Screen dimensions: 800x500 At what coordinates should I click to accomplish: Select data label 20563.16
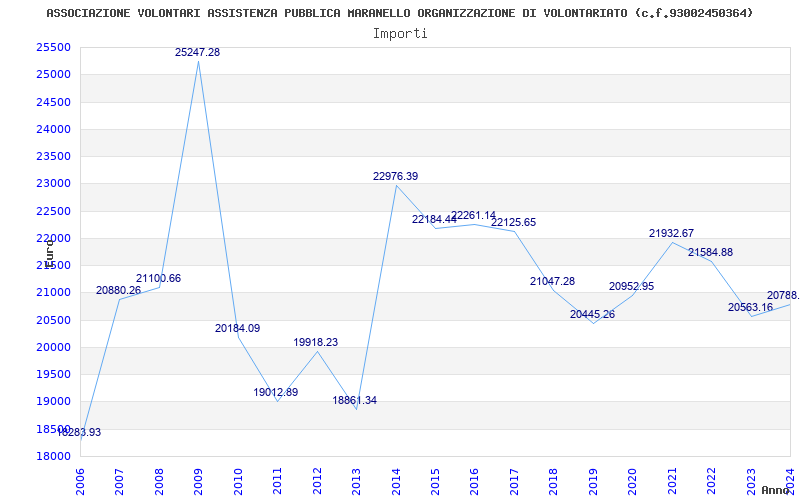(751, 307)
